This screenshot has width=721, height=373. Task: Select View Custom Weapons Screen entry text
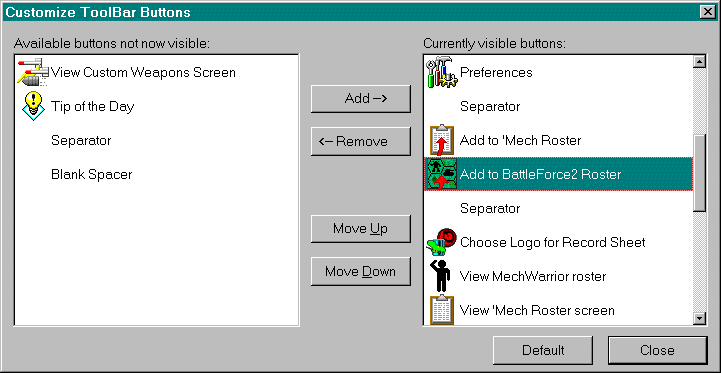143,73
